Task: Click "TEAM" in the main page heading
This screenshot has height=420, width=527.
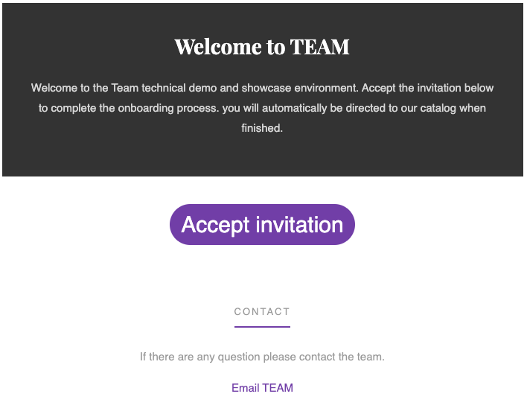Action: click(x=319, y=47)
